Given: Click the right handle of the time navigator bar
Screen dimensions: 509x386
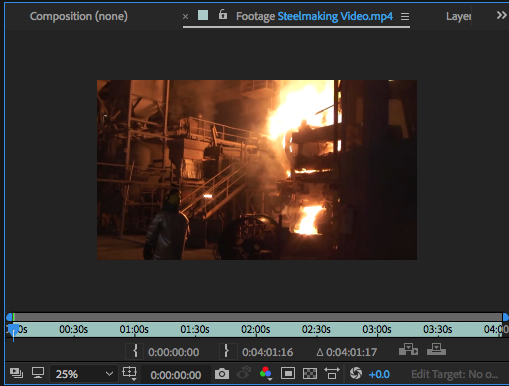Looking at the screenshot, I should point(505,317).
